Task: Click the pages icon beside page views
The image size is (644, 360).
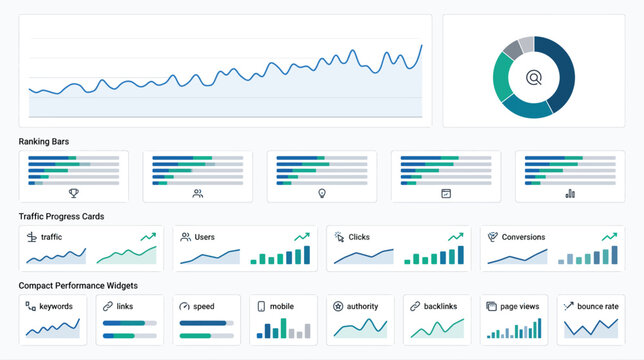Action: coord(491,306)
